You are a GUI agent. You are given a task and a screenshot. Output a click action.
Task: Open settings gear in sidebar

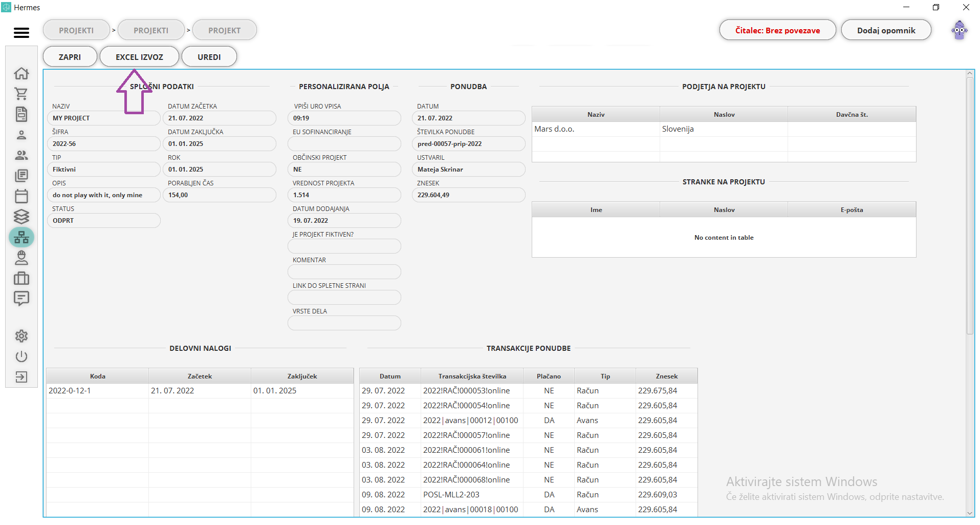tap(21, 336)
